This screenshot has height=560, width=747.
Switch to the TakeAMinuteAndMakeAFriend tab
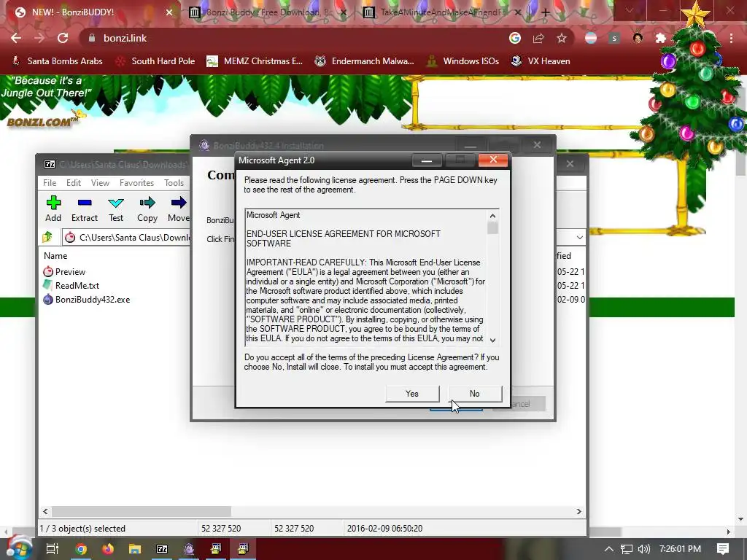point(441,12)
